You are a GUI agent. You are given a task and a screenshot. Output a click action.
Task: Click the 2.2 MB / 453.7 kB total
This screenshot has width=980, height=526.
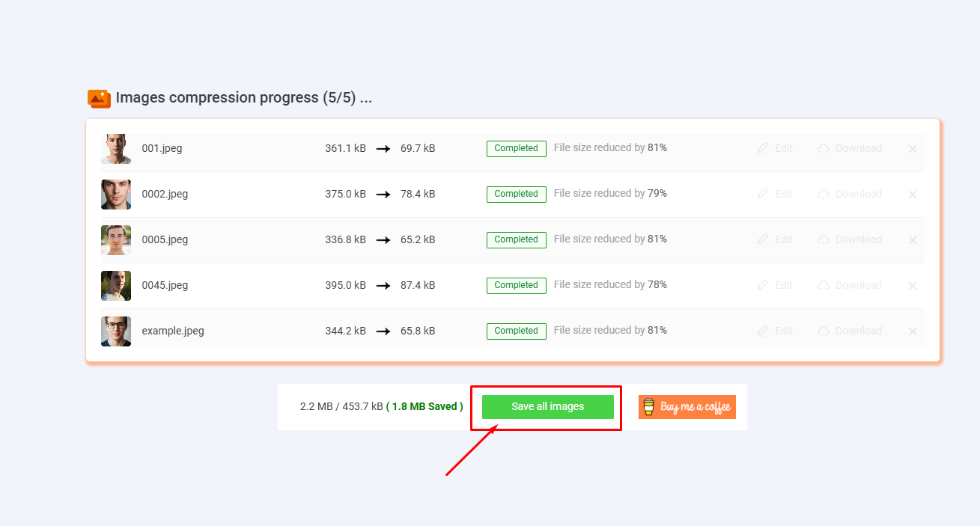tap(341, 407)
